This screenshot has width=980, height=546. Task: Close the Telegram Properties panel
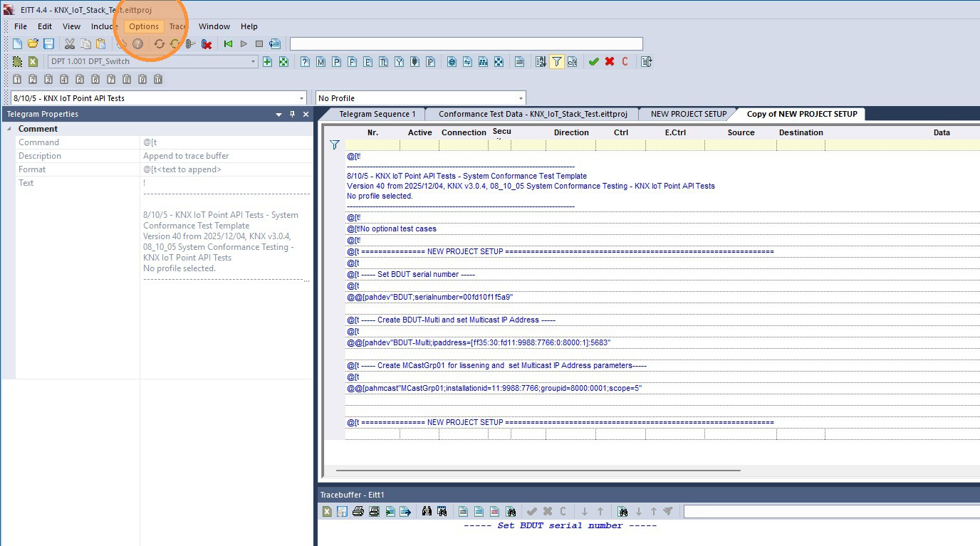pyautogui.click(x=306, y=114)
